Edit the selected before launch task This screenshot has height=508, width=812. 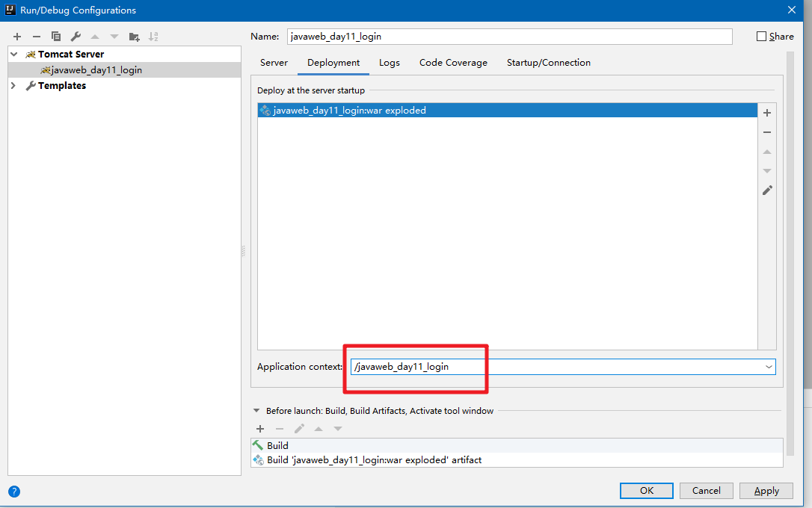(x=299, y=429)
